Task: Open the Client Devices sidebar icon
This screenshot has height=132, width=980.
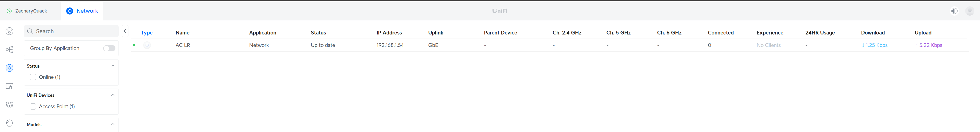Action: coord(9,86)
